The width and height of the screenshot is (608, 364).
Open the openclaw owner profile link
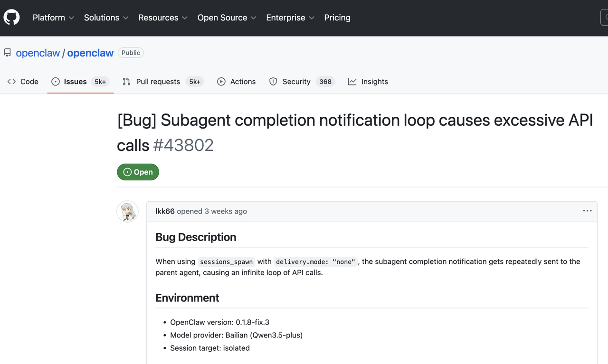pyautogui.click(x=38, y=53)
